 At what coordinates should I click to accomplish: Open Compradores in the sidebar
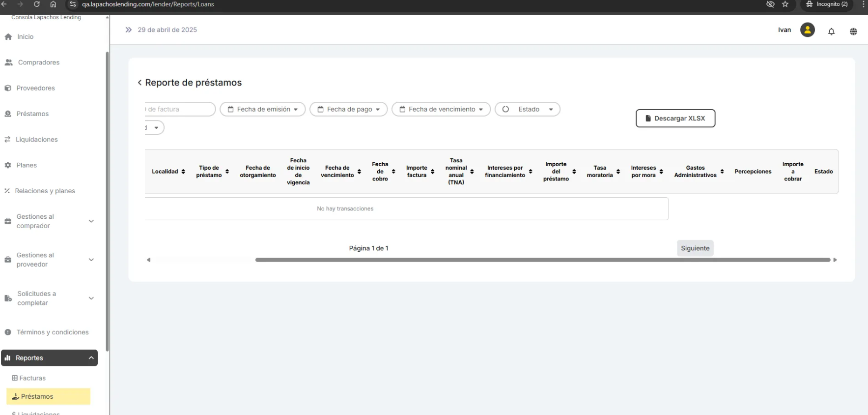coord(38,62)
